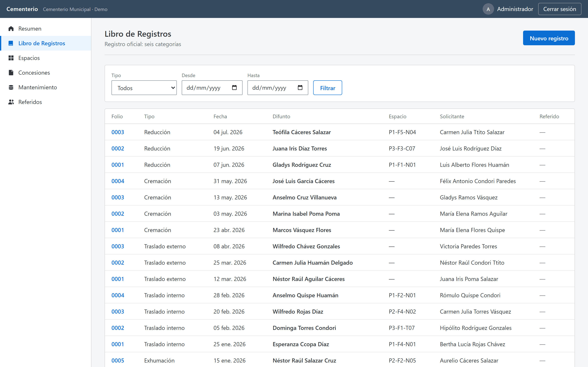
Task: Open folio 0004 Cremación record link
Action: pos(118,181)
